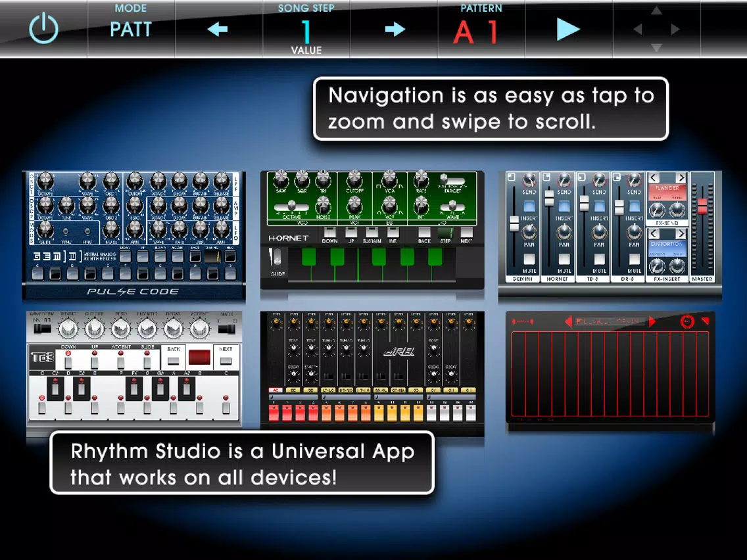Toggle the Hornet DOWN button
The height and width of the screenshot is (560, 747).
point(329,232)
